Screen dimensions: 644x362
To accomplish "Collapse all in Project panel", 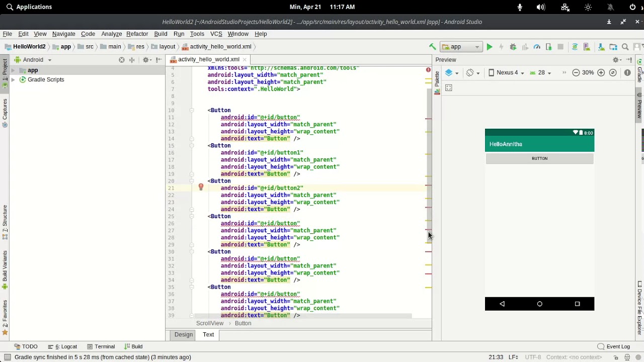I will point(132,60).
